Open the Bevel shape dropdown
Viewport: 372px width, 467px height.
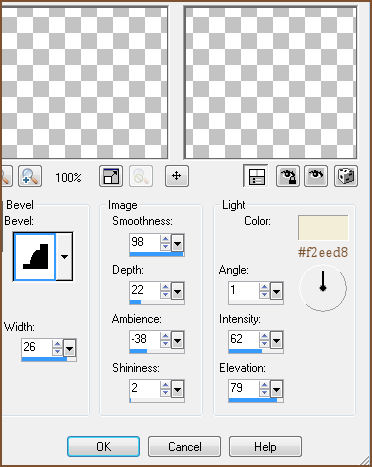point(64,257)
